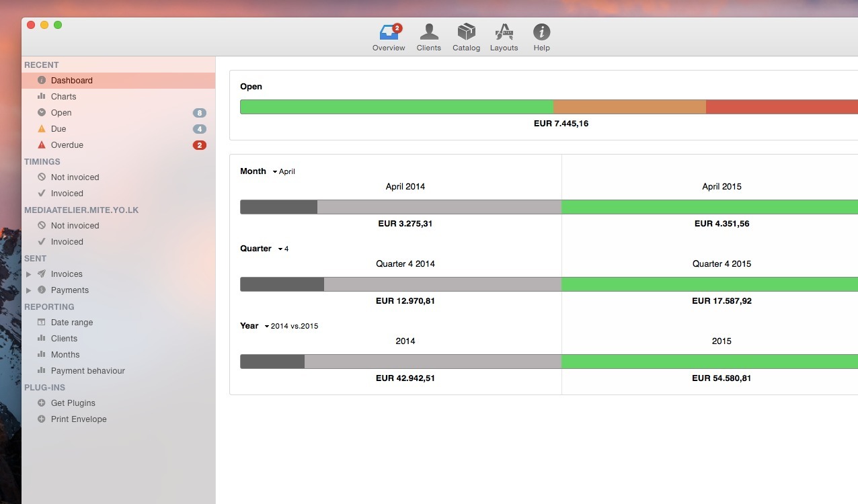The height and width of the screenshot is (504, 858).
Task: Select Not invoiced under Timings
Action: 74,177
